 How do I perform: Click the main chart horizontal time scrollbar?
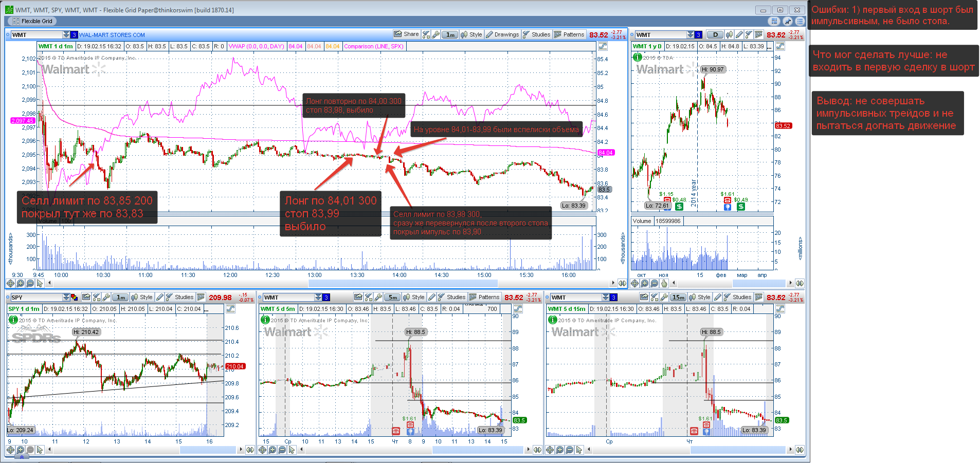tap(403, 283)
